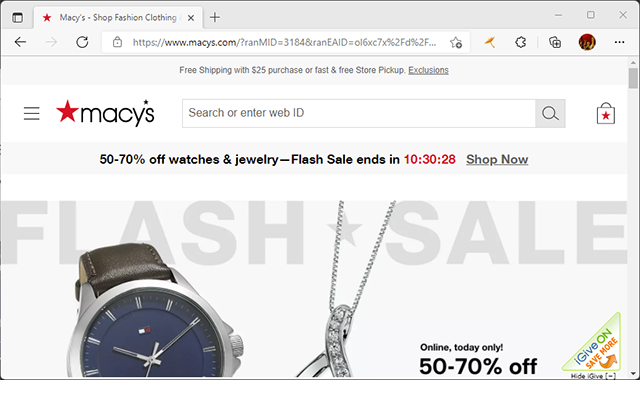This screenshot has width=640, height=400.
Task: View site information lock icon
Action: pos(117,42)
